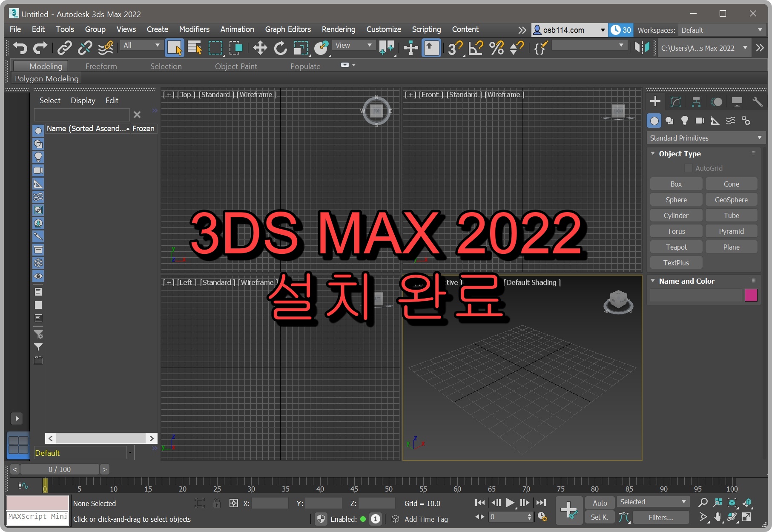The image size is (772, 532).
Task: Click the Teapot creation button
Action: coord(676,247)
